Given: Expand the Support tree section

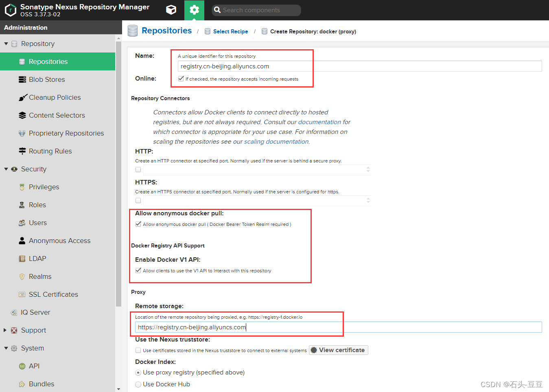Looking at the screenshot, I should [5, 330].
